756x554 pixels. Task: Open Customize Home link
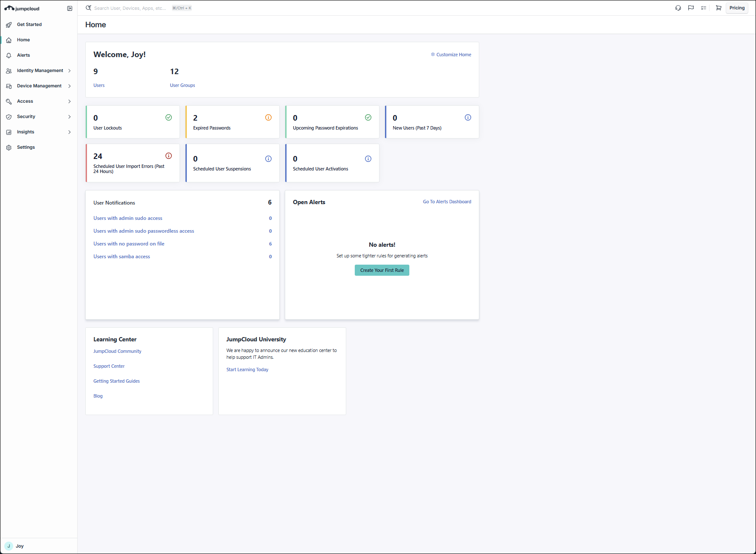point(451,55)
